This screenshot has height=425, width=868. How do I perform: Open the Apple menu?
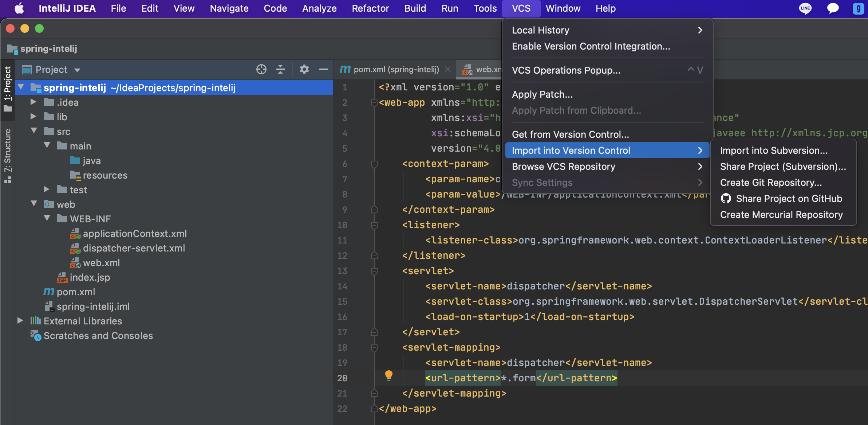[x=19, y=8]
